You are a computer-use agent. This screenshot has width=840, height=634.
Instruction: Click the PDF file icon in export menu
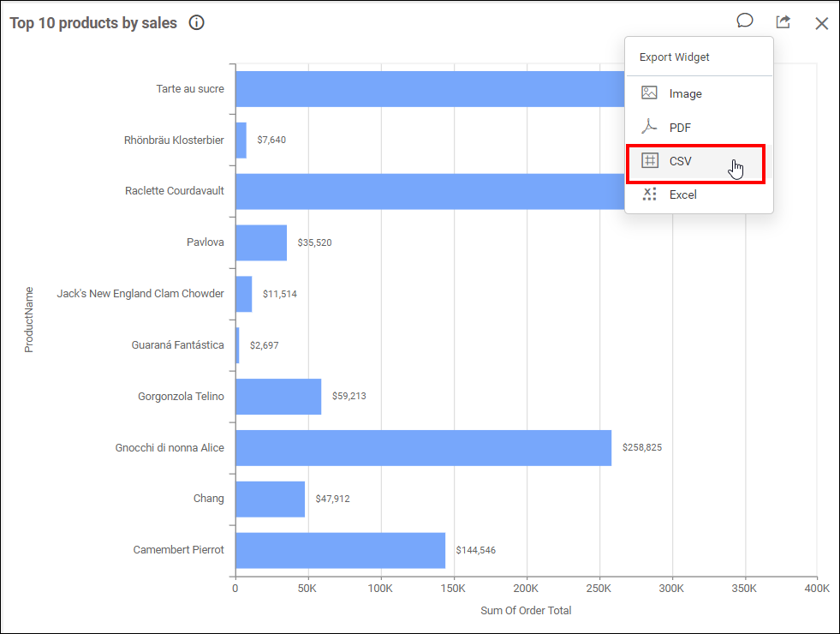(650, 127)
